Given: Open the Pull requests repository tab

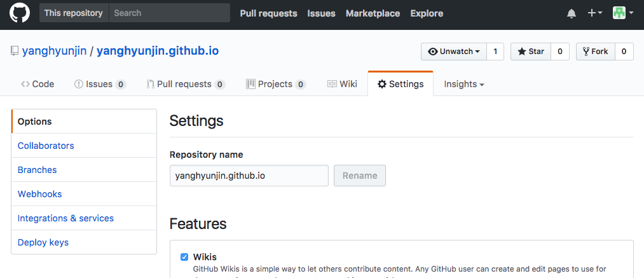Looking at the screenshot, I should pyautogui.click(x=186, y=85).
